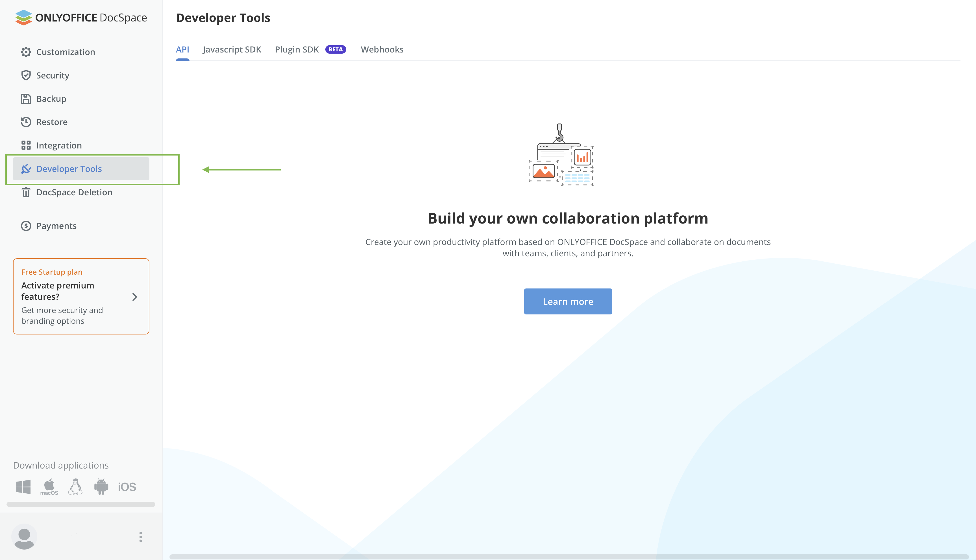976x560 pixels.
Task: Open the Webhooks tab
Action: (382, 50)
